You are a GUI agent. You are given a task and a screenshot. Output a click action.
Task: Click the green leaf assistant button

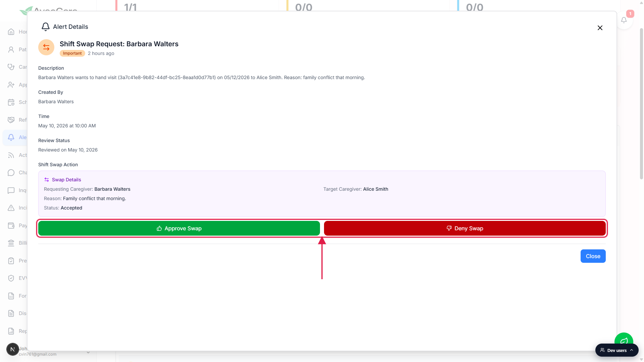[x=624, y=339]
